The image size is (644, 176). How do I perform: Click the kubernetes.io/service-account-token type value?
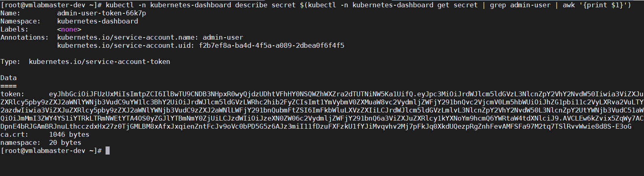click(x=100, y=61)
